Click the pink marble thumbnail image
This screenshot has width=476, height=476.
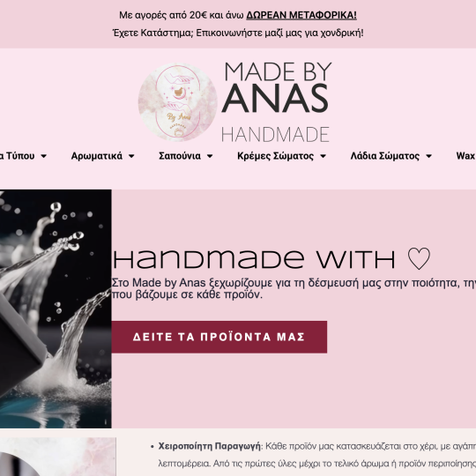pyautogui.click(x=57, y=457)
